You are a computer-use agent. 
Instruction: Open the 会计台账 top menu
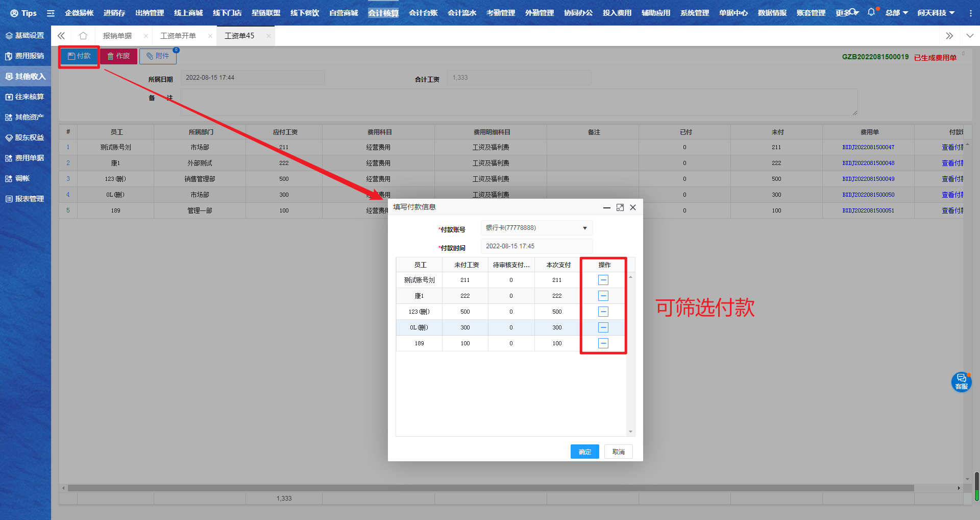423,13
